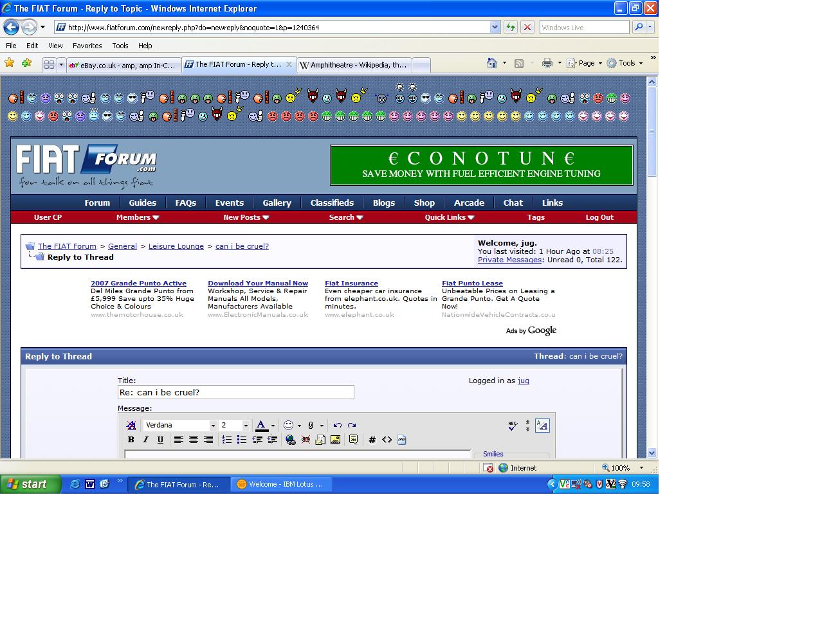Click the IE address bar
This screenshot has width=840, height=630.
pyautogui.click(x=277, y=27)
